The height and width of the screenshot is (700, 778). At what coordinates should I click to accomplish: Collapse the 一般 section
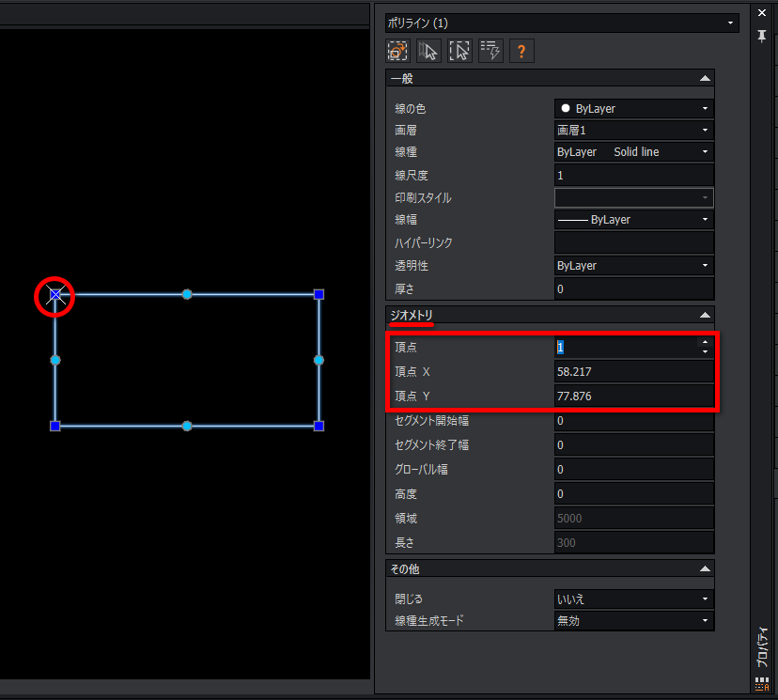(705, 78)
